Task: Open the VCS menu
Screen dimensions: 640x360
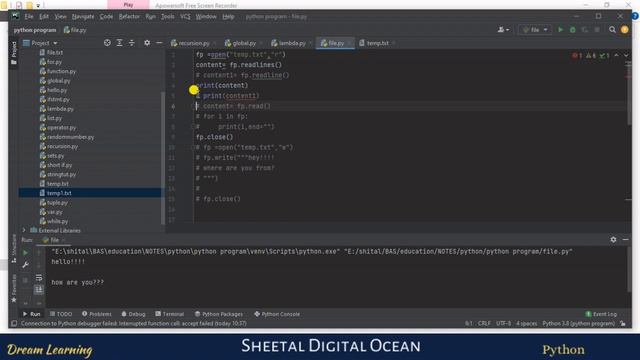Action: pos(185,17)
